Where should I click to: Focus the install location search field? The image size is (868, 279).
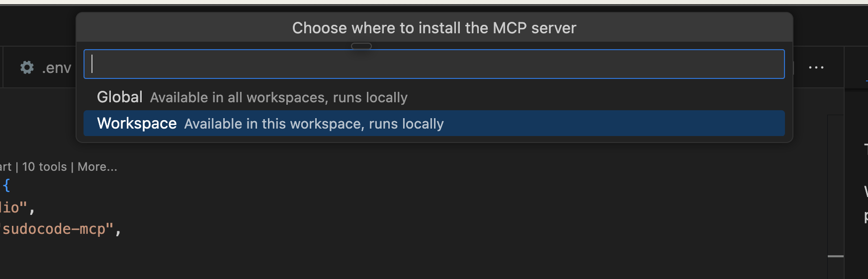click(x=434, y=64)
